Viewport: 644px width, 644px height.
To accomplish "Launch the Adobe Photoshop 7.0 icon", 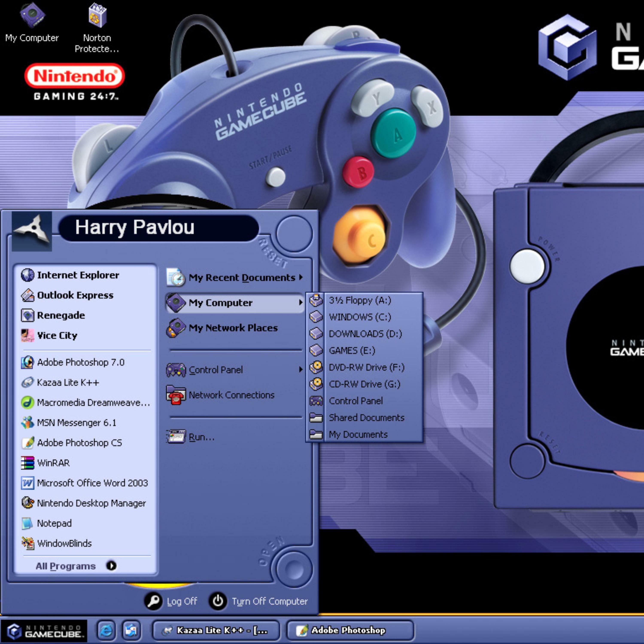I will tap(28, 362).
